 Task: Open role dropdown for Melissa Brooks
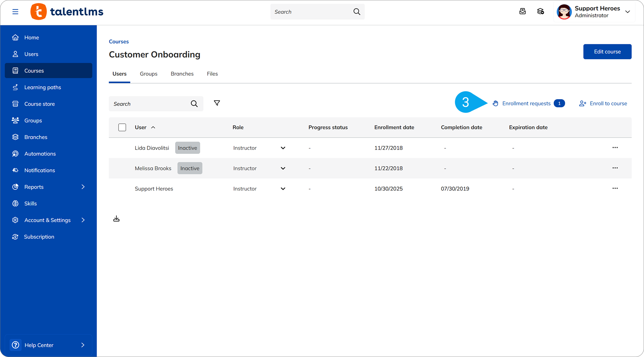[283, 168]
